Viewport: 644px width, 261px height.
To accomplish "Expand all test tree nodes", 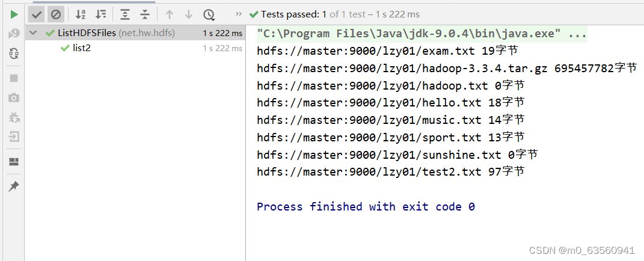I will pyautogui.click(x=125, y=14).
